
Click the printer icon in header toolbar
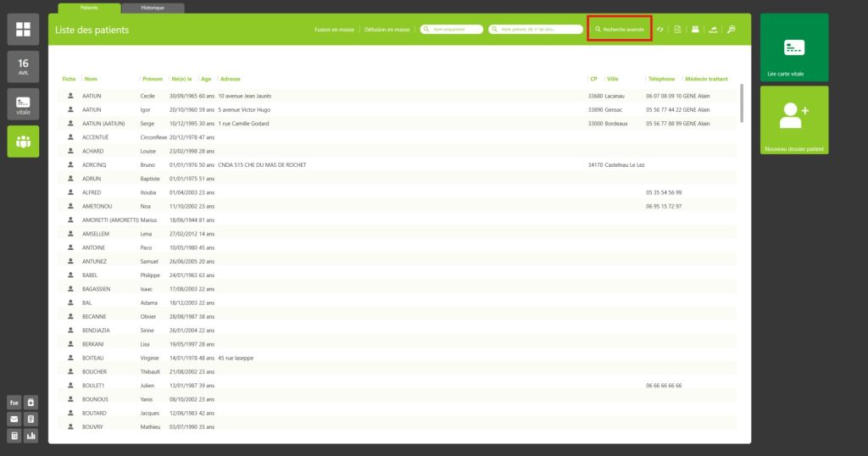[695, 30]
